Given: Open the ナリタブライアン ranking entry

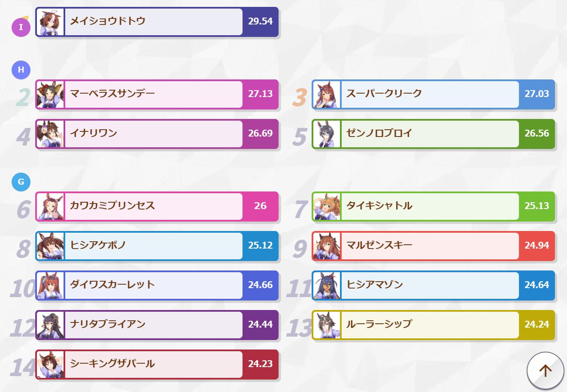Looking at the screenshot, I should click(153, 325).
